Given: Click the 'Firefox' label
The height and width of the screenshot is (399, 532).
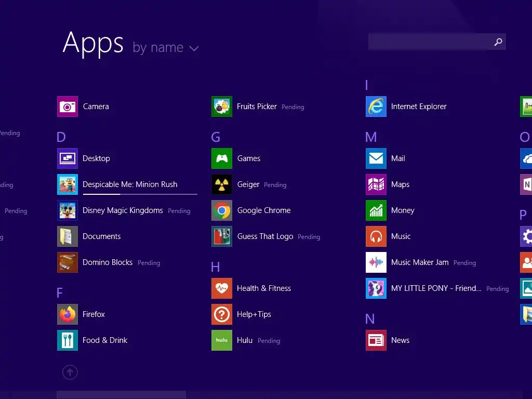Looking at the screenshot, I should tap(94, 314).
